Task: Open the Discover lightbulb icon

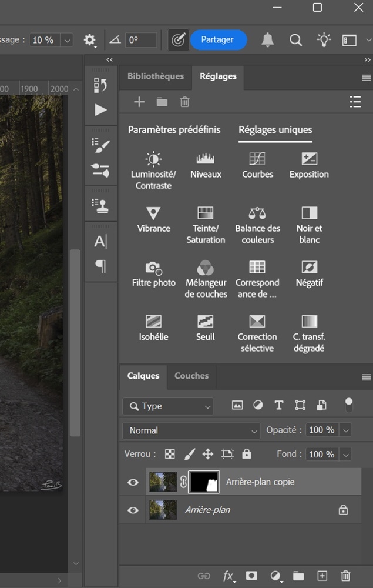Action: (324, 40)
